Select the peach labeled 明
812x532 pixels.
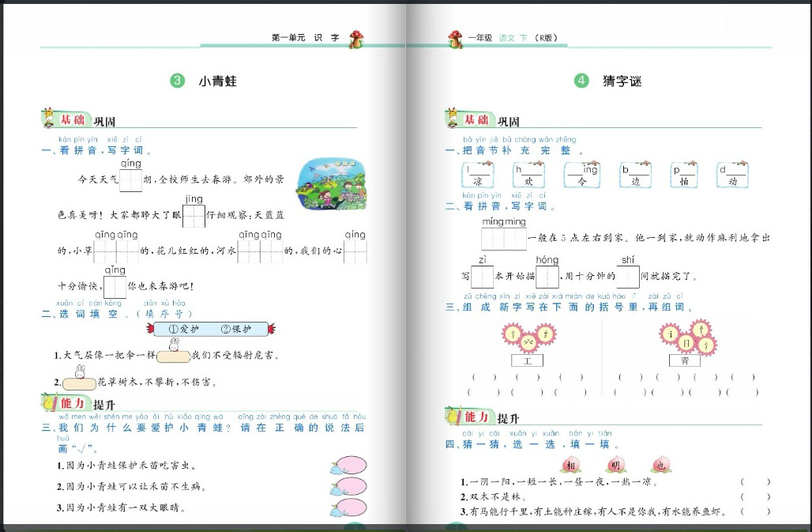click(613, 465)
